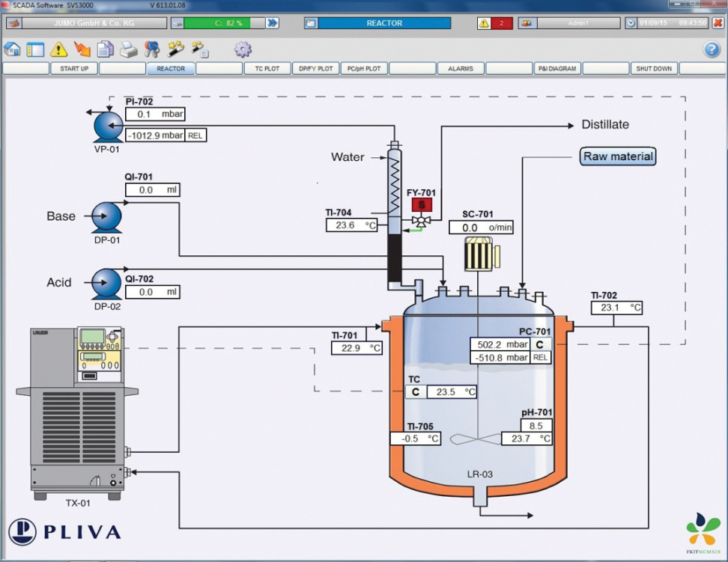Viewport: 728px width, 562px height.
Task: Select the printer icon
Action: point(128,48)
